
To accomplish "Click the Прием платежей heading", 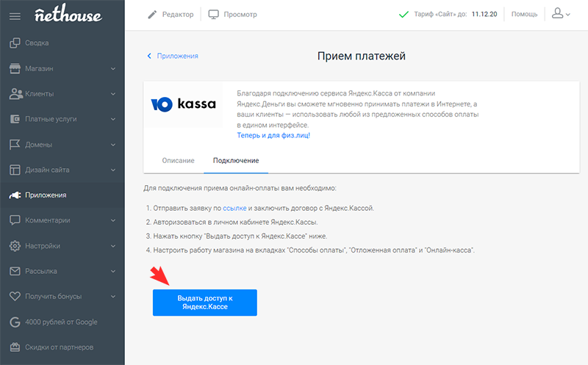I will 362,56.
